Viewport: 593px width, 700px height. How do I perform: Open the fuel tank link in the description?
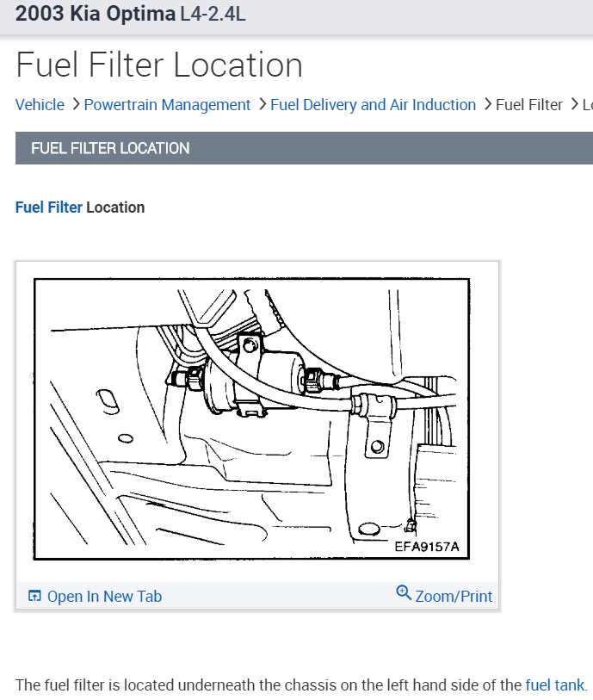[x=554, y=685]
